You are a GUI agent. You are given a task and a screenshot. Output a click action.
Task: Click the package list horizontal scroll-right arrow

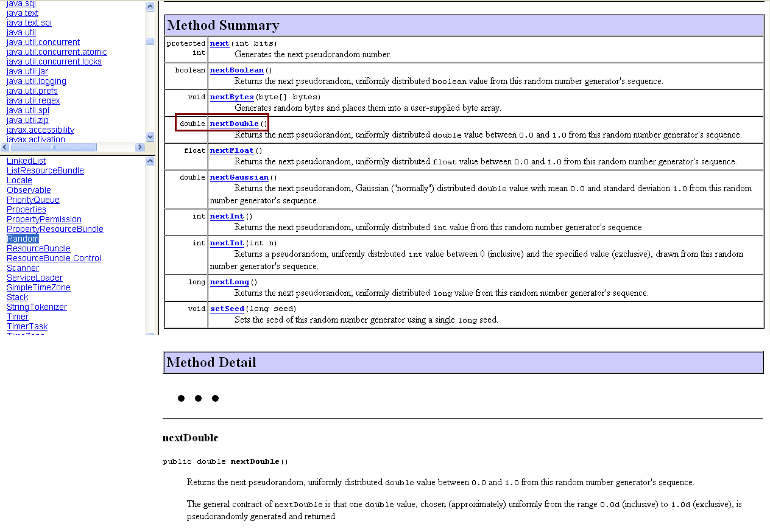[x=140, y=147]
